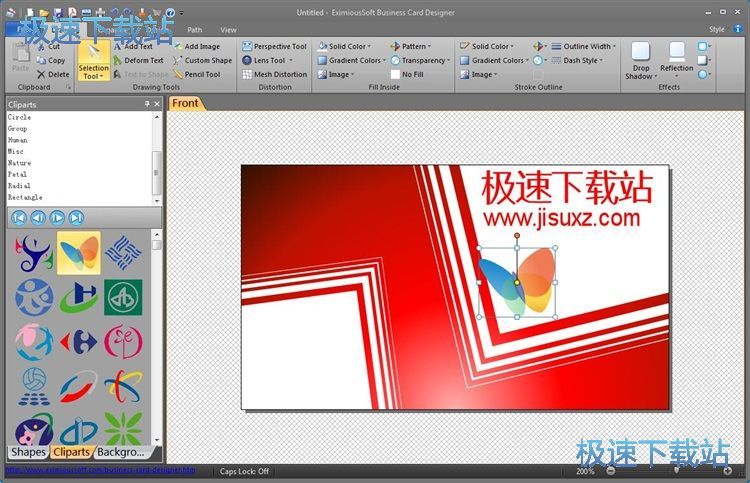
Task: Go to first clipart page
Action: 19,218
